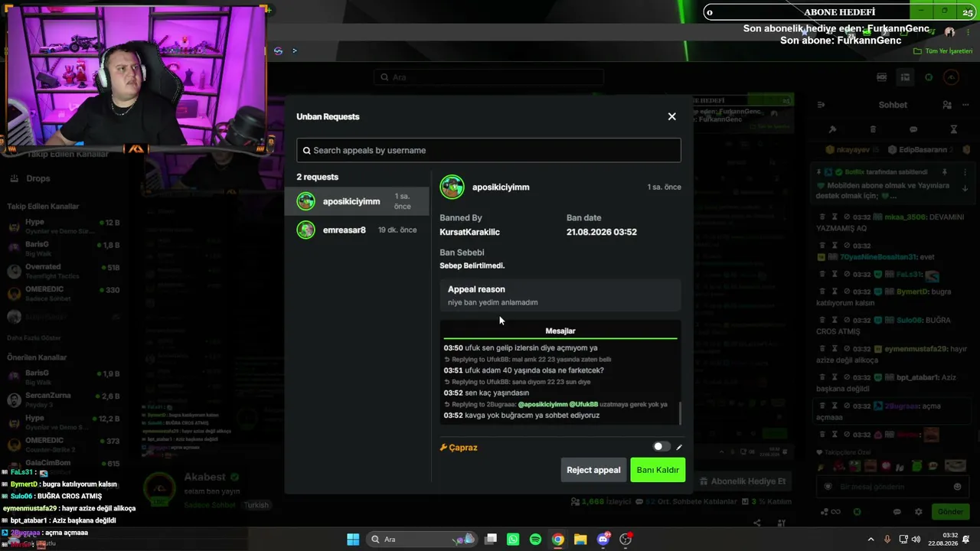The width and height of the screenshot is (980, 551).
Task: Open the emoji picker in chat input
Action: tap(957, 487)
